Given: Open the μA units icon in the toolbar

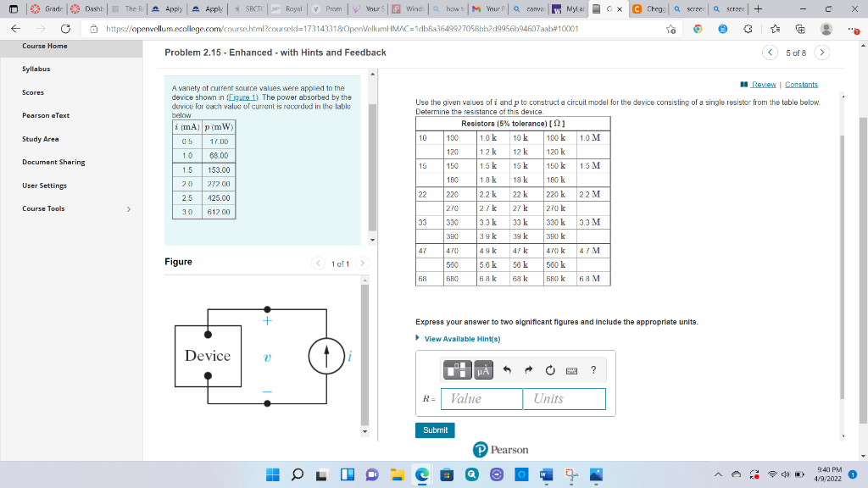Looking at the screenshot, I should (x=484, y=369).
